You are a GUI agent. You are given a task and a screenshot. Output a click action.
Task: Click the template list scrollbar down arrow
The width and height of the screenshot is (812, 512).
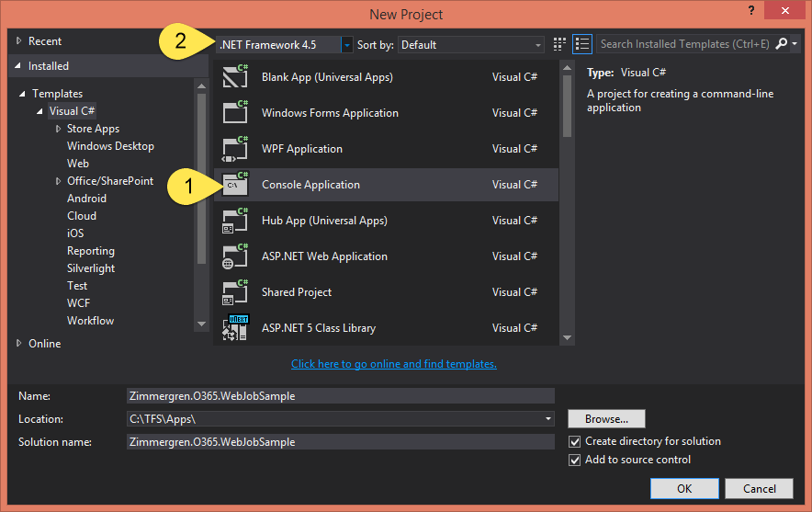[x=567, y=338]
